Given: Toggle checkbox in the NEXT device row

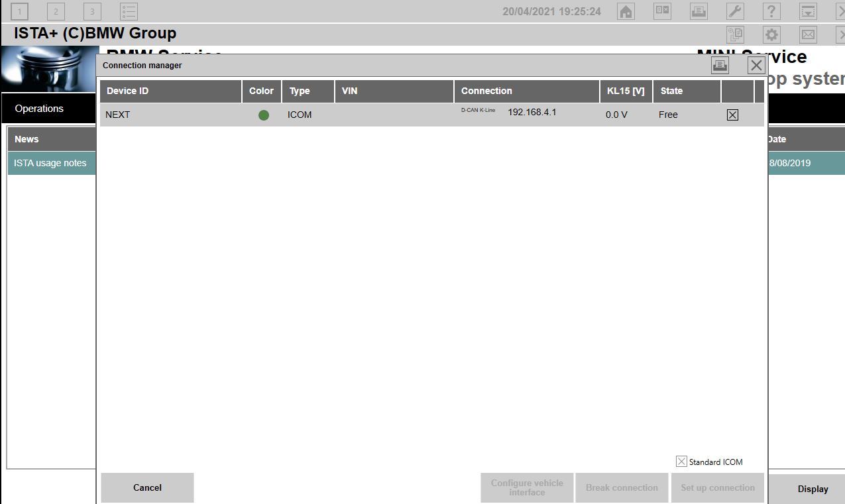Looking at the screenshot, I should pyautogui.click(x=732, y=115).
